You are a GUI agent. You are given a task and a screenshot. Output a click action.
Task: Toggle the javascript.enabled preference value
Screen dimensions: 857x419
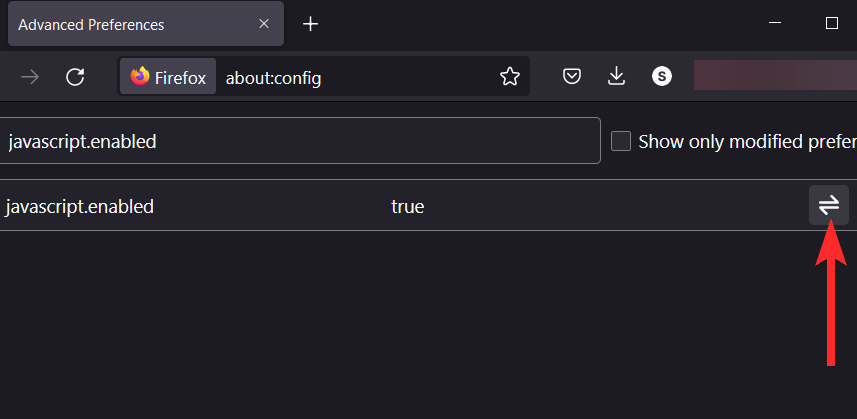click(828, 205)
